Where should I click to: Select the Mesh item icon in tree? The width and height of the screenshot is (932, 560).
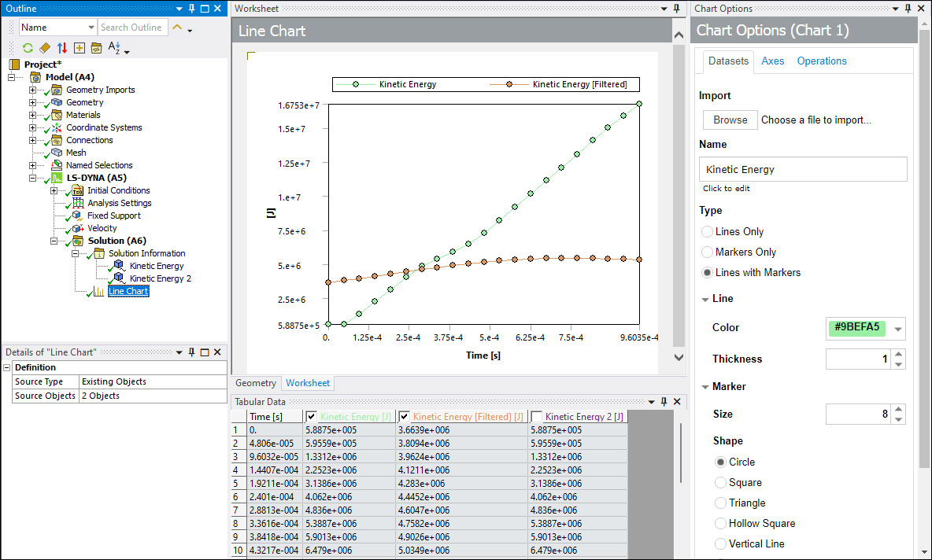coord(56,153)
